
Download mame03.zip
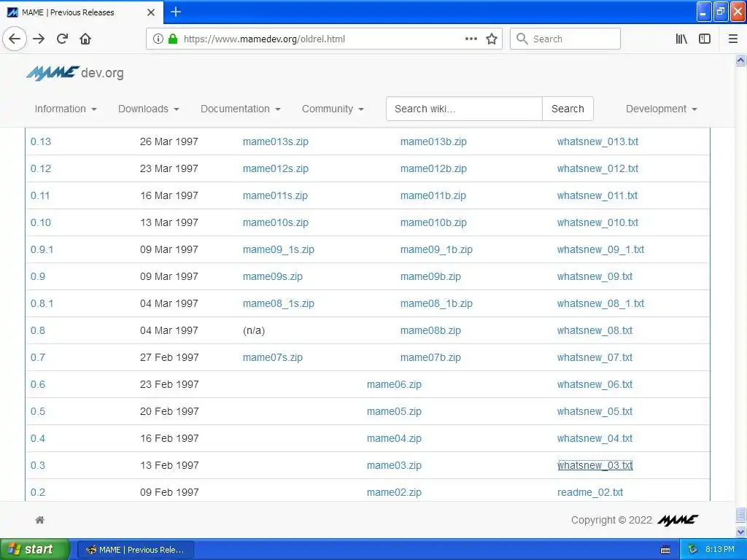point(394,465)
